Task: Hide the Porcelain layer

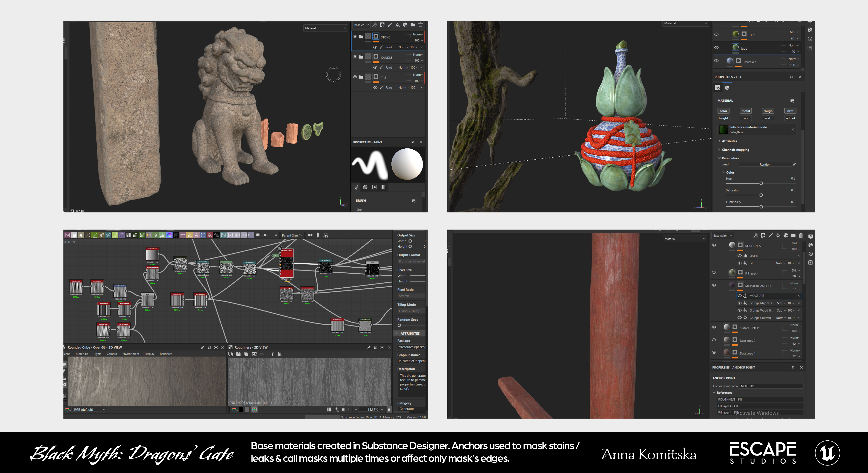Action: click(716, 61)
